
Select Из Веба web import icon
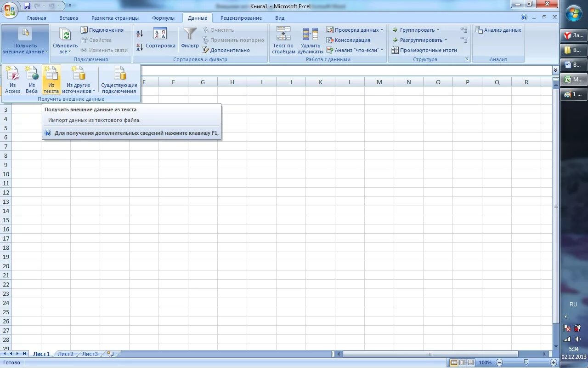[x=32, y=80]
